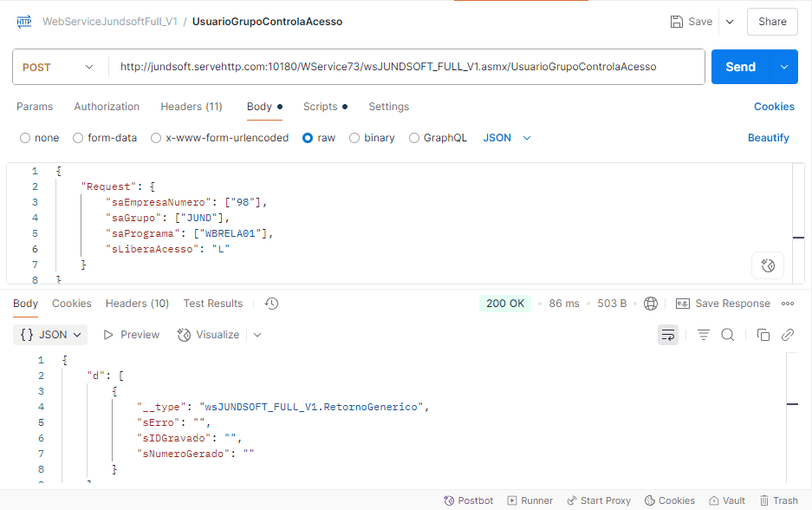This screenshot has height=510, width=812.
Task: Open Postbot assistant in status bar
Action: [x=468, y=500]
